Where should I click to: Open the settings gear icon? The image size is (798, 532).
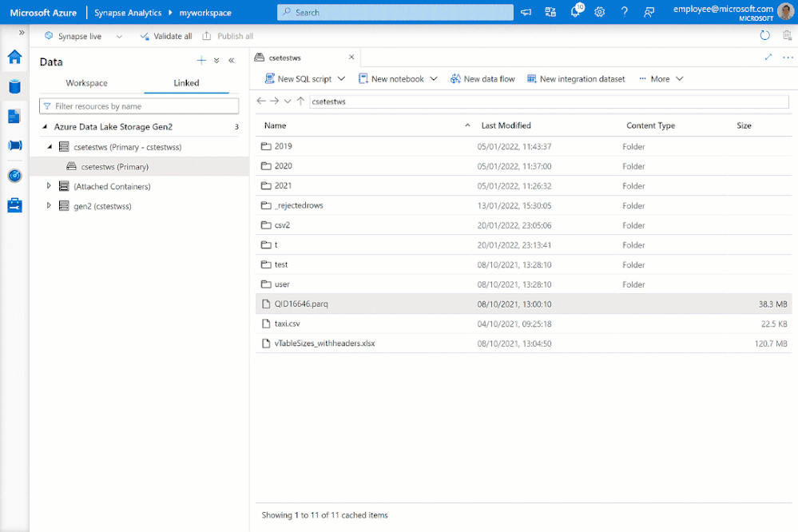[x=600, y=12]
